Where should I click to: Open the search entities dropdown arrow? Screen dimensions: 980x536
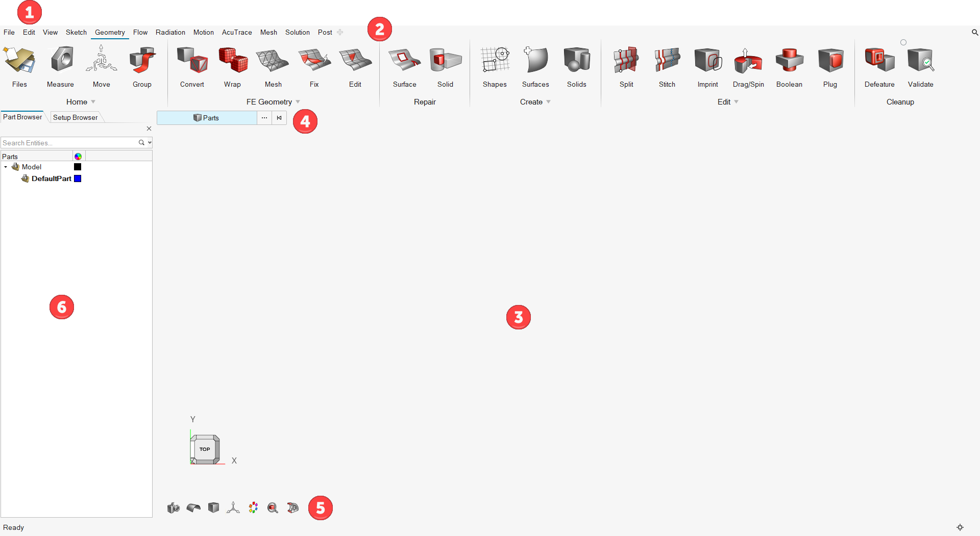click(x=150, y=143)
